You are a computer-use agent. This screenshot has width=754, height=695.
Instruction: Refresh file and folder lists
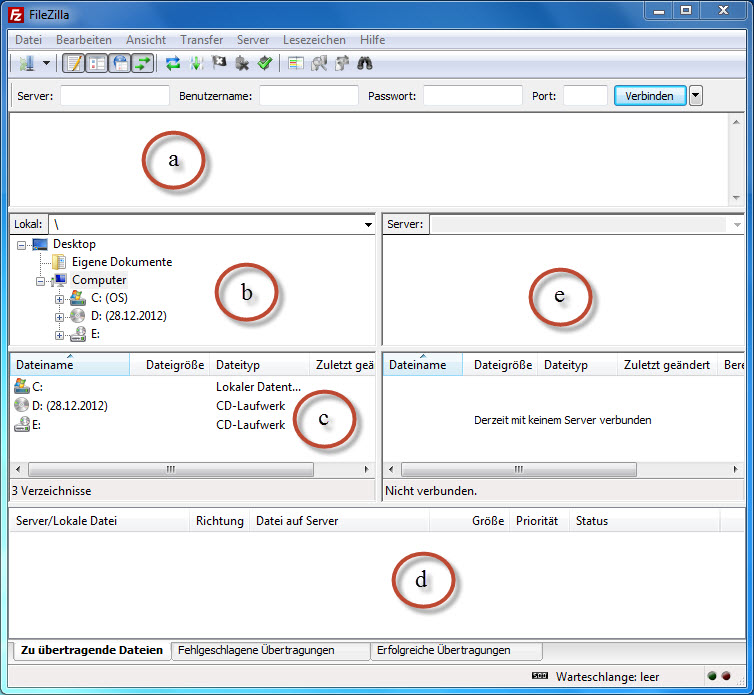(x=173, y=63)
